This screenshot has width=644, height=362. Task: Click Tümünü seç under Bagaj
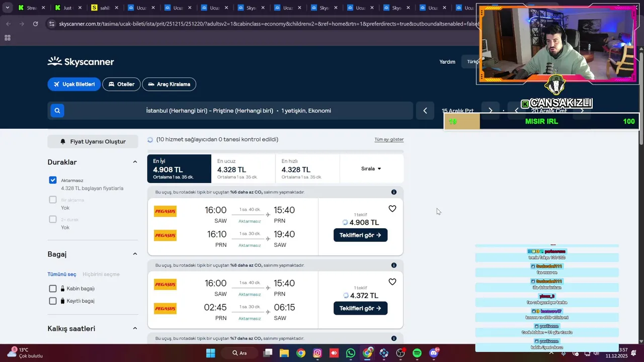pos(62,274)
